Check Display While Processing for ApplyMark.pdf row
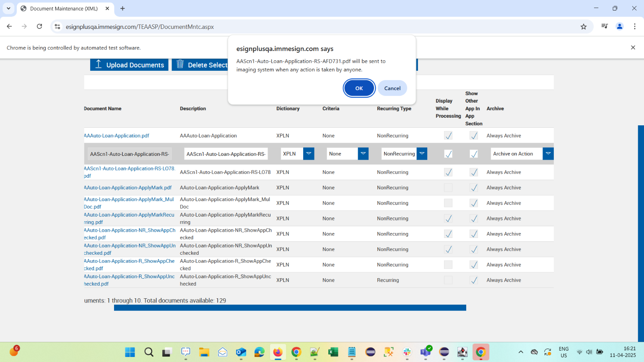Viewport: 644px width, 362px height. click(x=448, y=188)
